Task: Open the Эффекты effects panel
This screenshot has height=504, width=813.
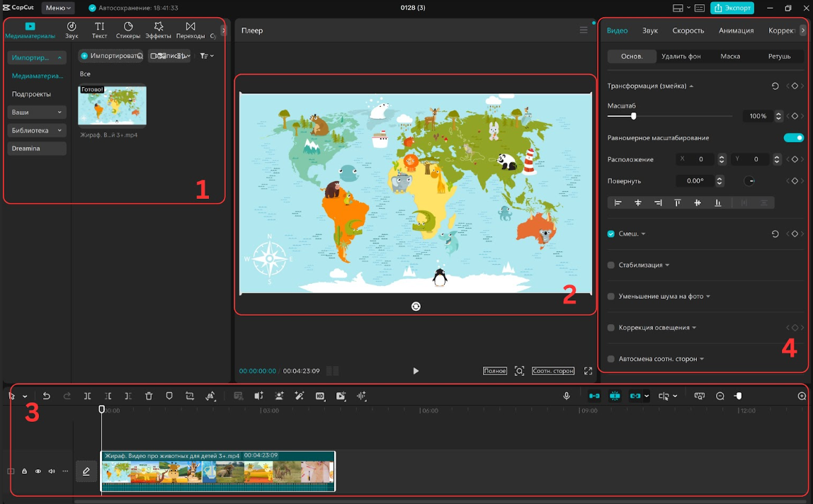Action: (x=159, y=30)
